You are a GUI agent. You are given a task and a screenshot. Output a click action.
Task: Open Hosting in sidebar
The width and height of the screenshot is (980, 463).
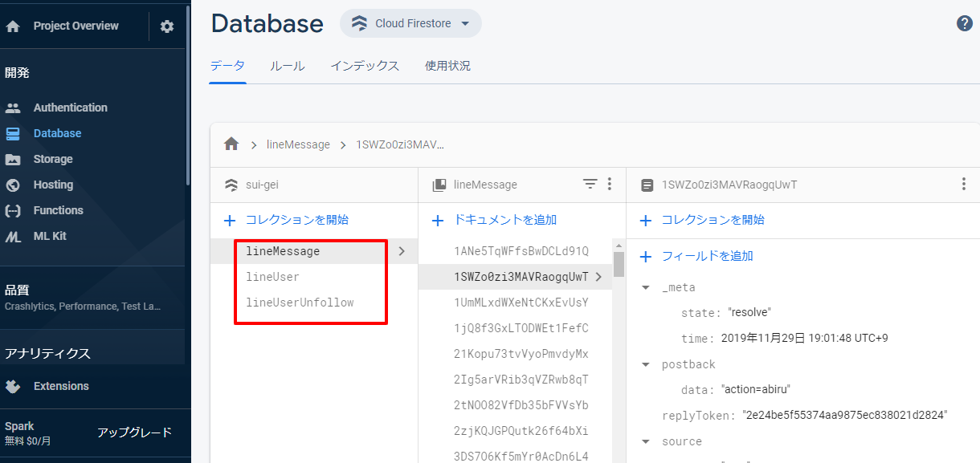coord(53,185)
